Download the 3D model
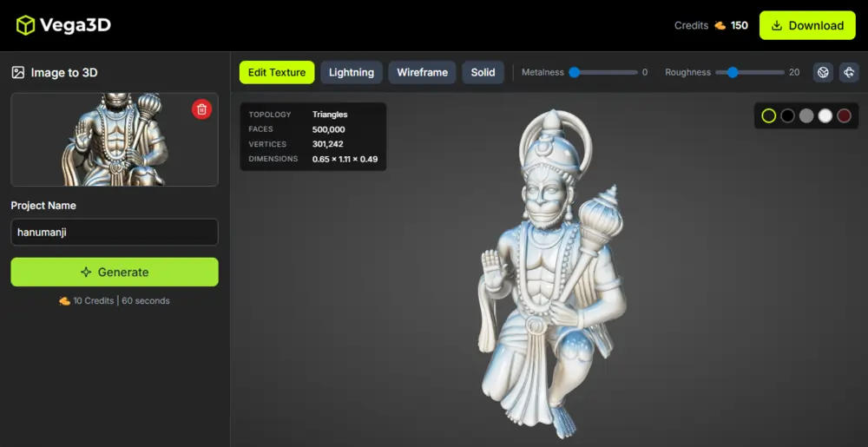Viewport: 868px width, 447px height. pos(807,25)
